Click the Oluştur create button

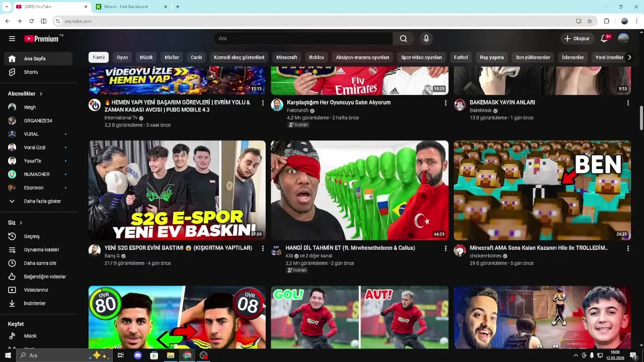pos(577,39)
